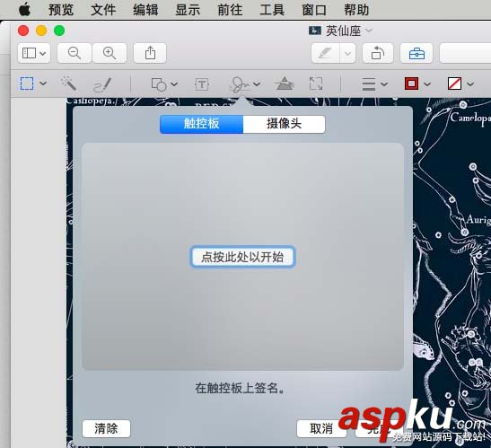This screenshot has width=491, height=448.
Task: Expand the Signature dropdown arrow
Action: click(257, 84)
